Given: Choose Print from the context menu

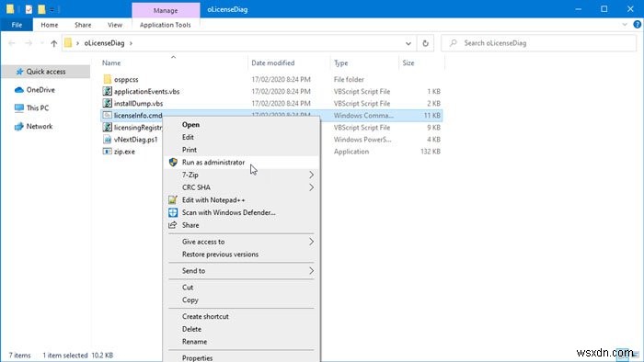Looking at the screenshot, I should point(190,150).
